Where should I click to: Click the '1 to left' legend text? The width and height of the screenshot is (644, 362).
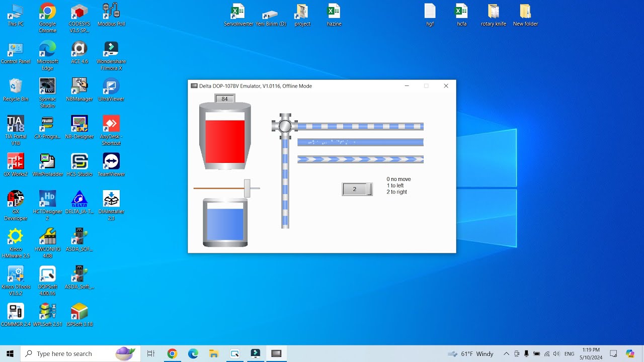(x=395, y=186)
